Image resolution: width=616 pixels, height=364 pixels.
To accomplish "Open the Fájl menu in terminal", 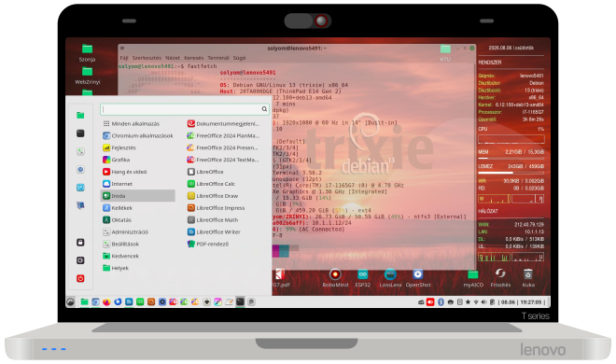I will tap(124, 58).
